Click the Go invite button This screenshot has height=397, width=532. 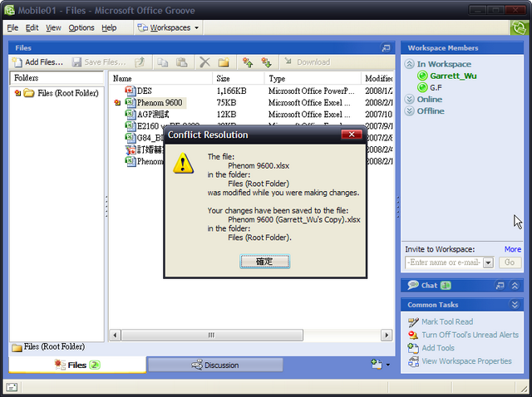(510, 262)
